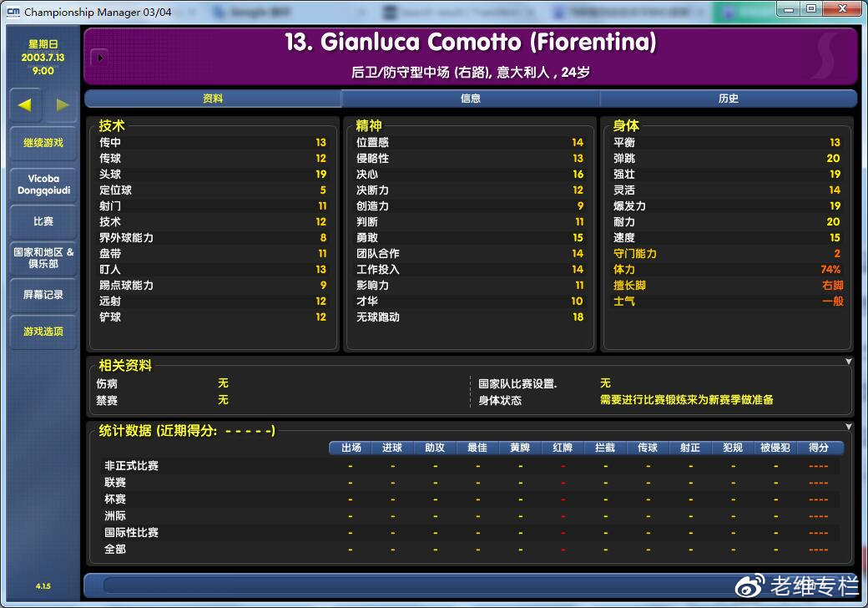This screenshot has width=868, height=608.
Task: Open the 比赛 sidebar button
Action: [43, 221]
